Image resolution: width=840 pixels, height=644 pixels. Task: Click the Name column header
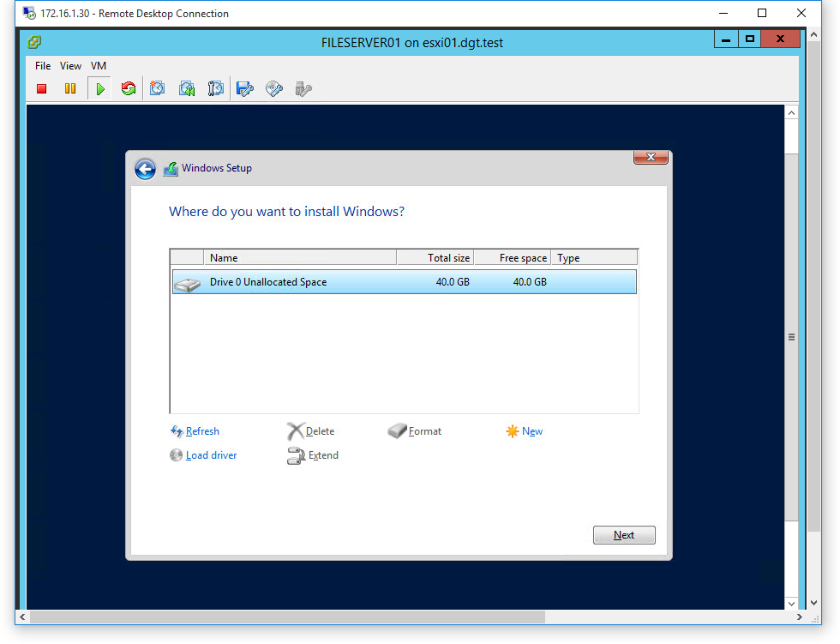[x=300, y=258]
